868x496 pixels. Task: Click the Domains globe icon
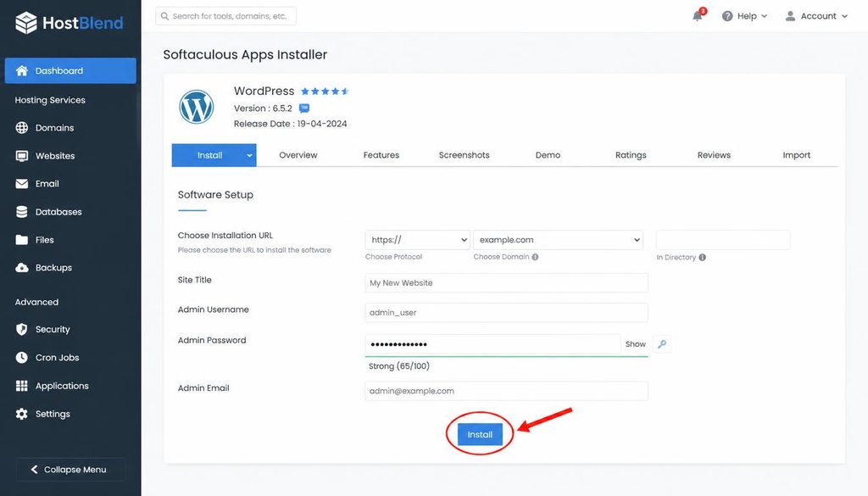pos(21,127)
